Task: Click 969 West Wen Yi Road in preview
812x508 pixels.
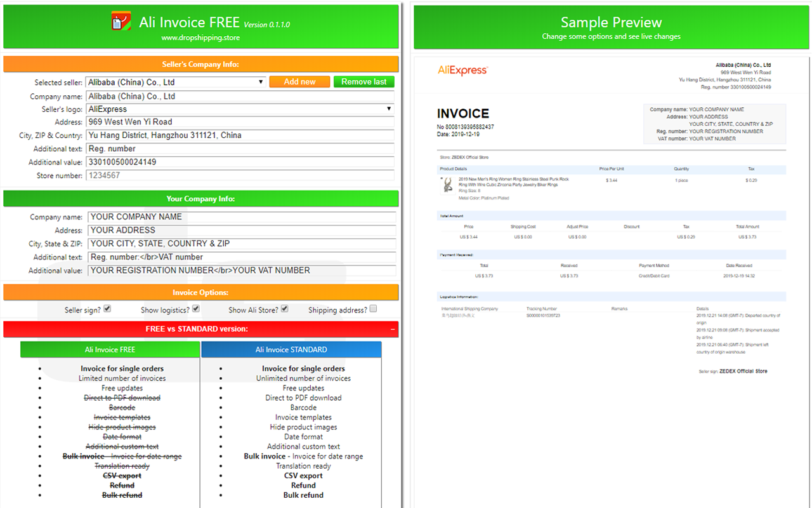Action: tap(745, 72)
